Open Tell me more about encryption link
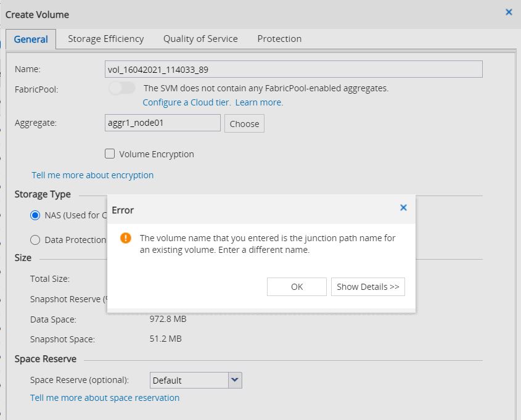The width and height of the screenshot is (521, 420). click(x=92, y=175)
